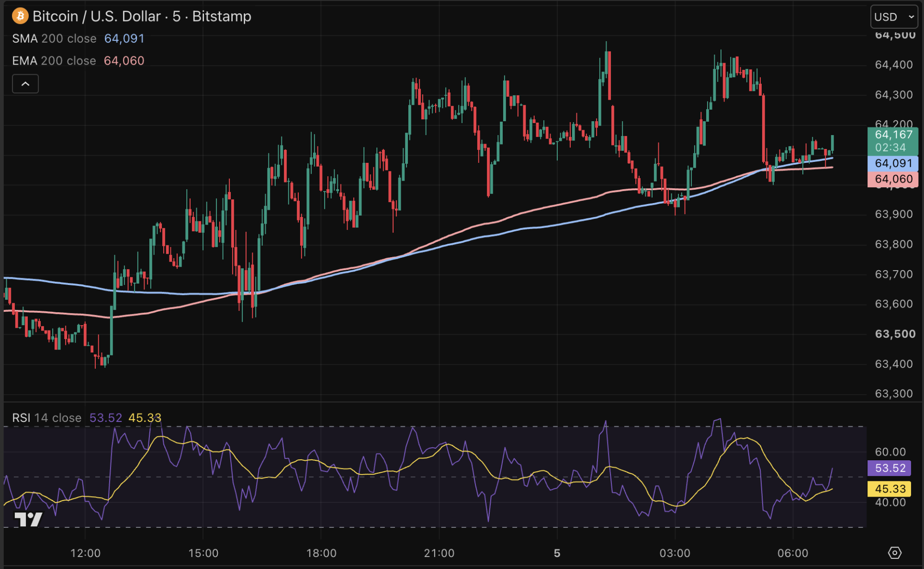The height and width of the screenshot is (569, 924).
Task: Click the 21:00 time axis label
Action: click(439, 553)
